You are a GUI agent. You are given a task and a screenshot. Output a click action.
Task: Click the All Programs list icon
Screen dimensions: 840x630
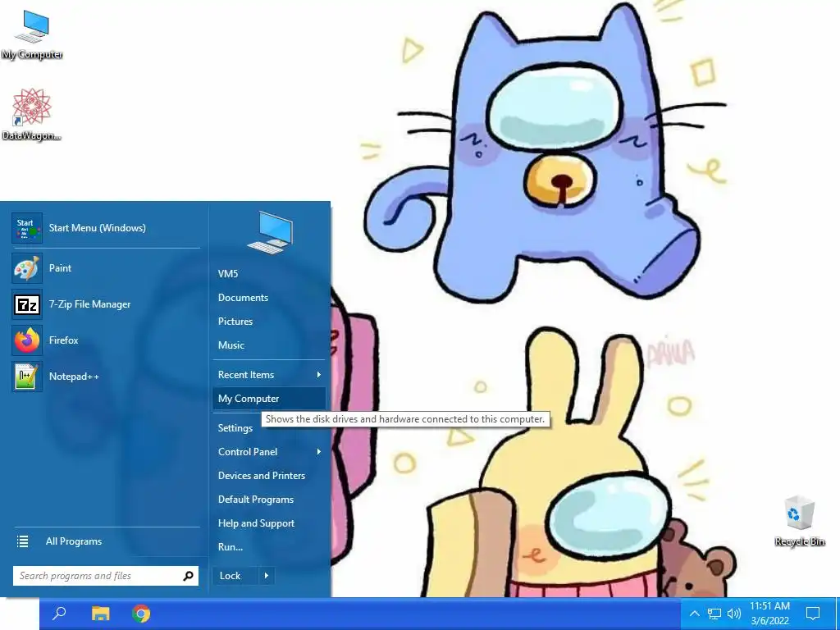click(22, 541)
